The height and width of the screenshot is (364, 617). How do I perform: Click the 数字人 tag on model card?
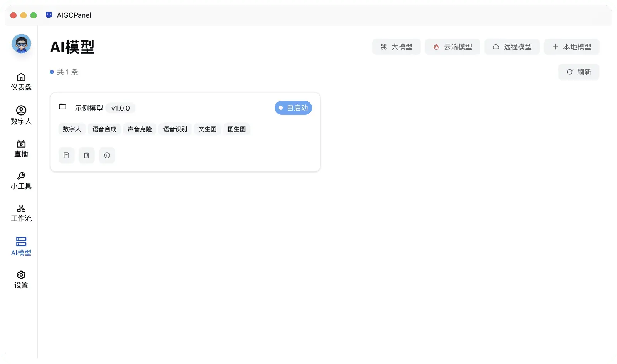point(72,129)
